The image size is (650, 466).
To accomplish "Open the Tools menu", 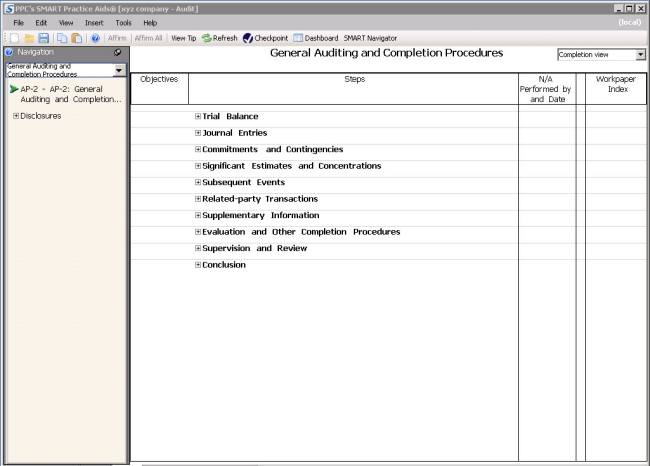I will [124, 23].
